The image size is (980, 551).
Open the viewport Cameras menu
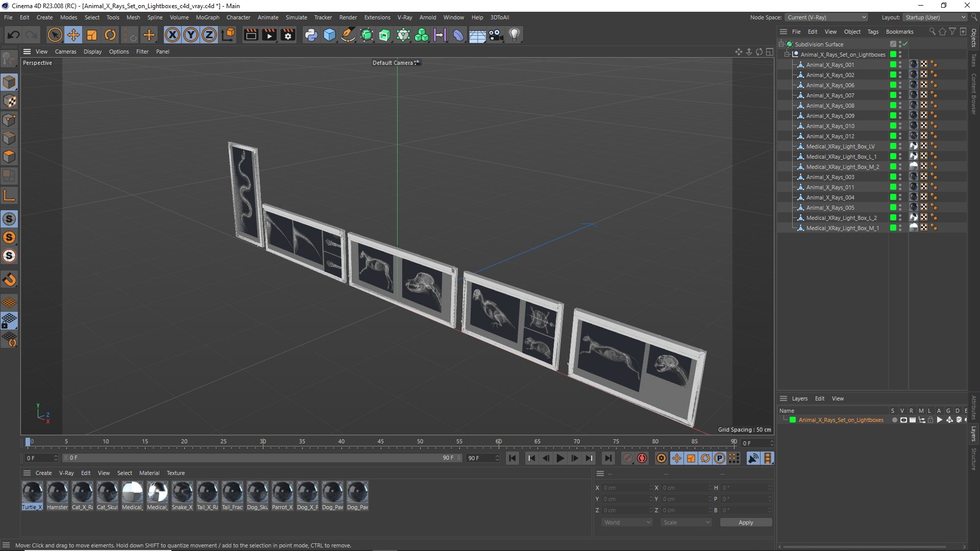[65, 52]
